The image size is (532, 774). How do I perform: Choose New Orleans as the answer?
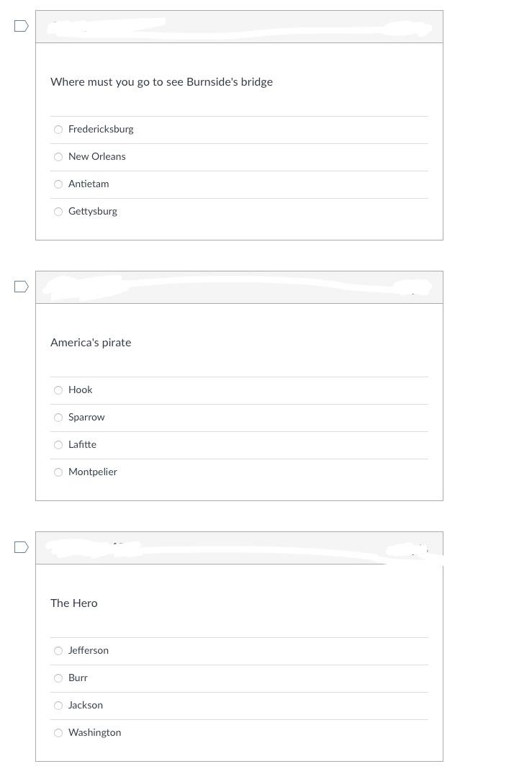click(x=58, y=157)
